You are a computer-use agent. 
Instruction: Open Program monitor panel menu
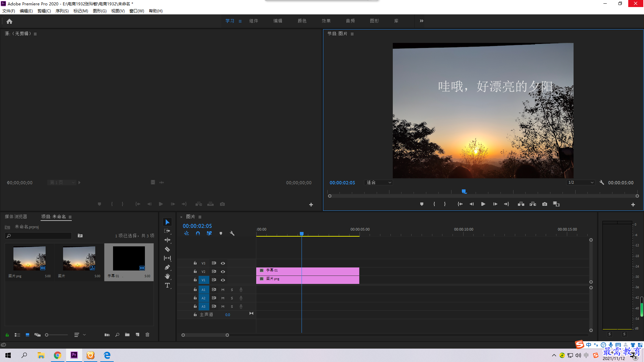coord(352,34)
